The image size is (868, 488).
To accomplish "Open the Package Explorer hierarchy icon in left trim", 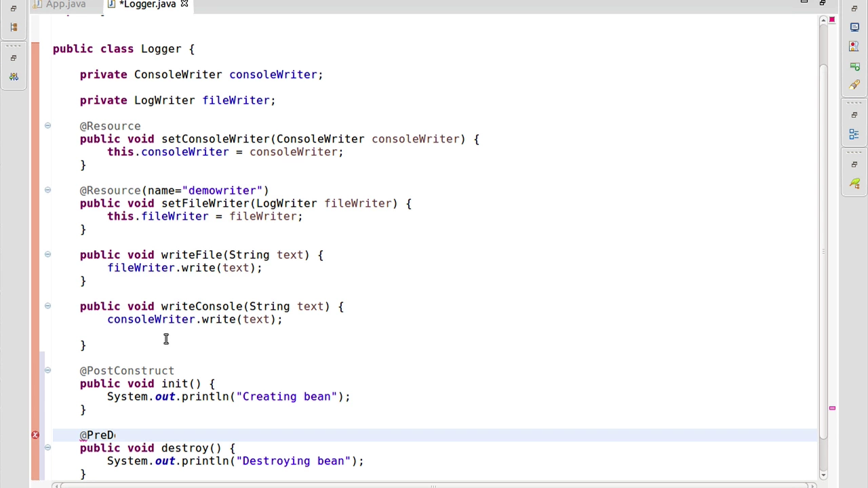I will (14, 27).
